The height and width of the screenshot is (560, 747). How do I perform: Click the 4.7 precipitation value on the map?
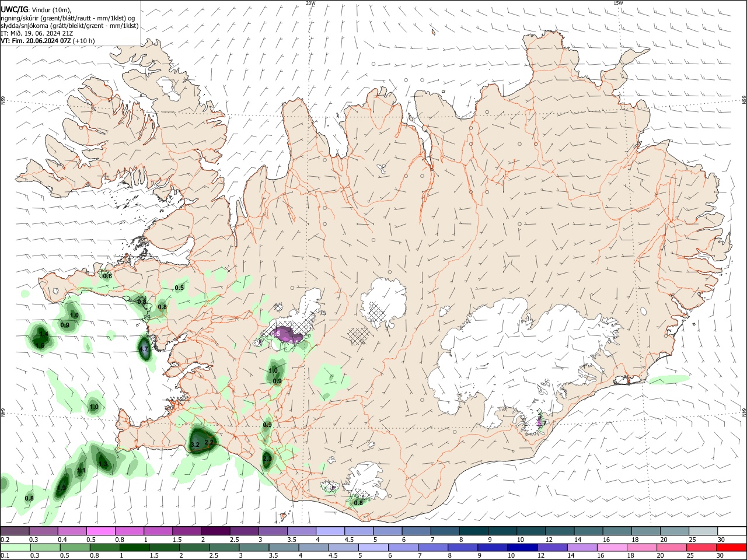coord(144,349)
